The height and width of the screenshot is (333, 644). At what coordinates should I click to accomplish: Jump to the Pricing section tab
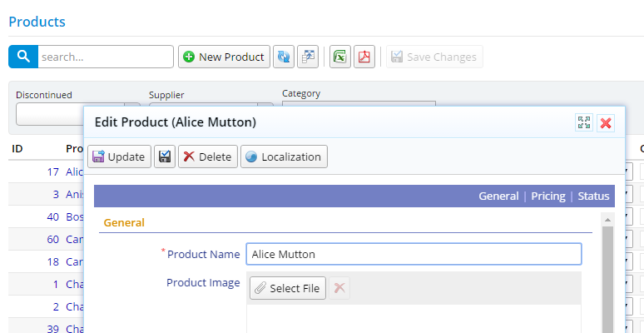548,196
